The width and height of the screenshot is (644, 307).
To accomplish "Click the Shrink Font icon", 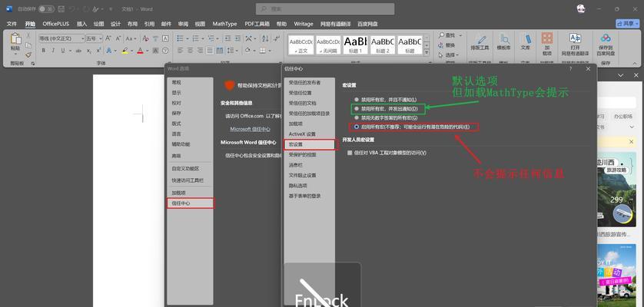I will pos(118,38).
